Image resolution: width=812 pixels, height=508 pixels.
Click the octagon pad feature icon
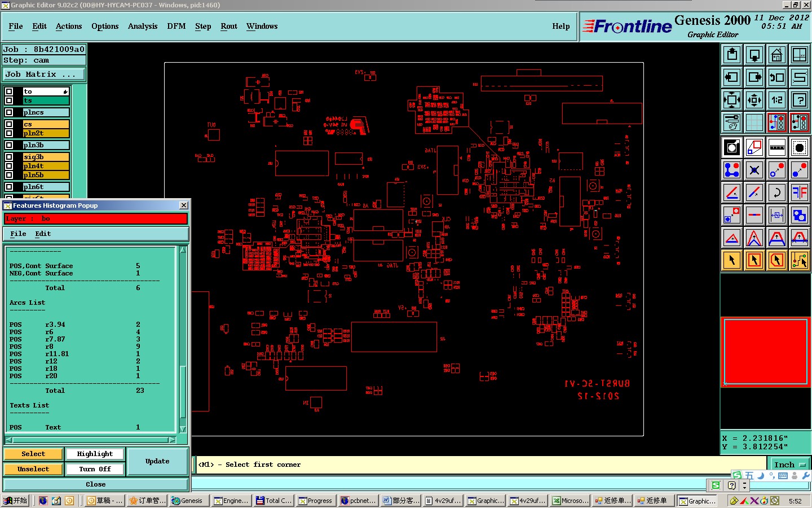[x=800, y=147]
